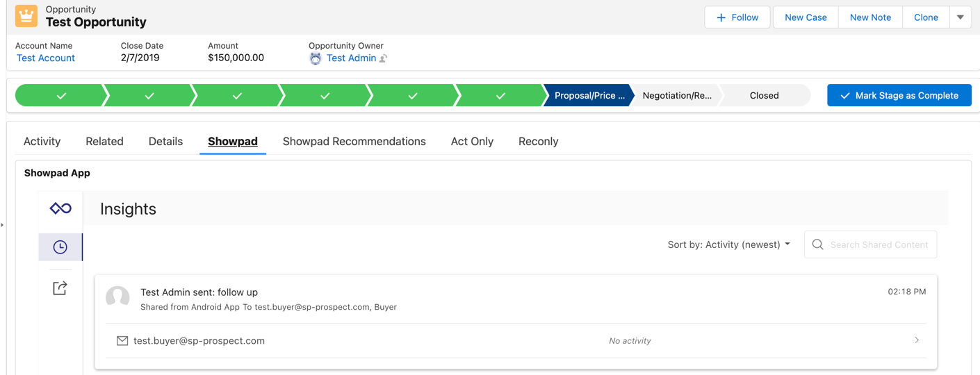Screen dimensions: 980x375
Task: Click the Search Shared Content field
Action: point(879,244)
